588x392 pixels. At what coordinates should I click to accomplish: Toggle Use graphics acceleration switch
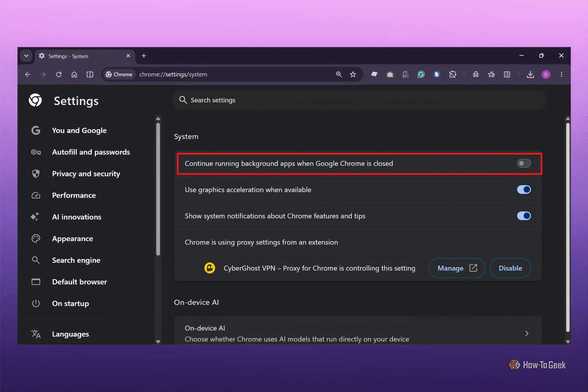(524, 190)
